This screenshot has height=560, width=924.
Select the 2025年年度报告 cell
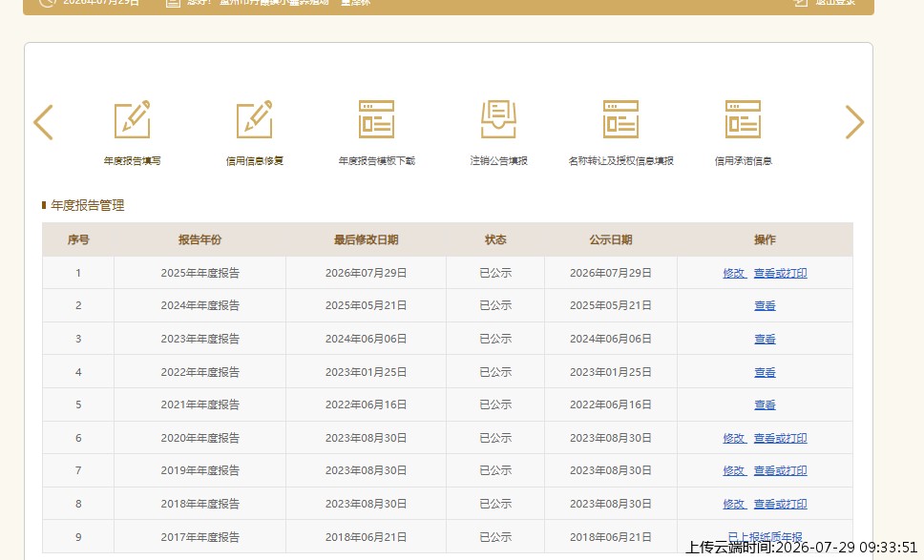[x=199, y=273]
